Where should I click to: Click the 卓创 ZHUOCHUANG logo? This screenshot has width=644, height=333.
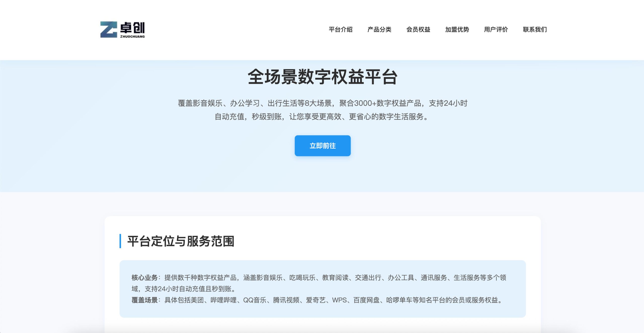pyautogui.click(x=123, y=30)
